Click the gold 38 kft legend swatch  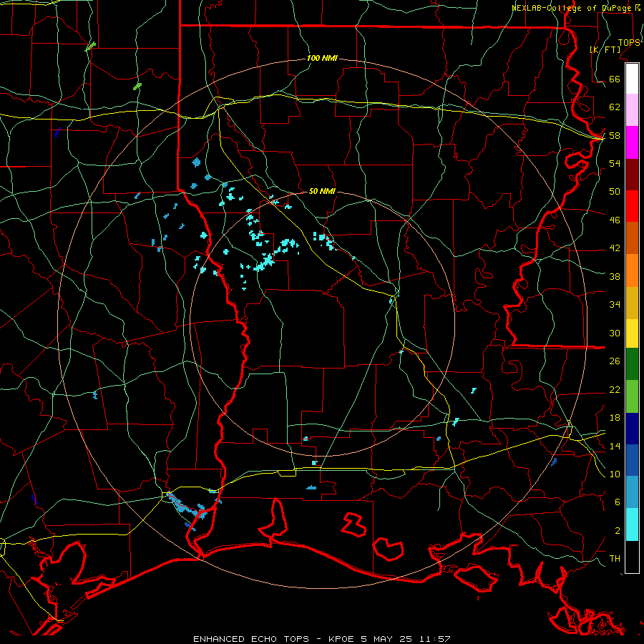coord(632,302)
